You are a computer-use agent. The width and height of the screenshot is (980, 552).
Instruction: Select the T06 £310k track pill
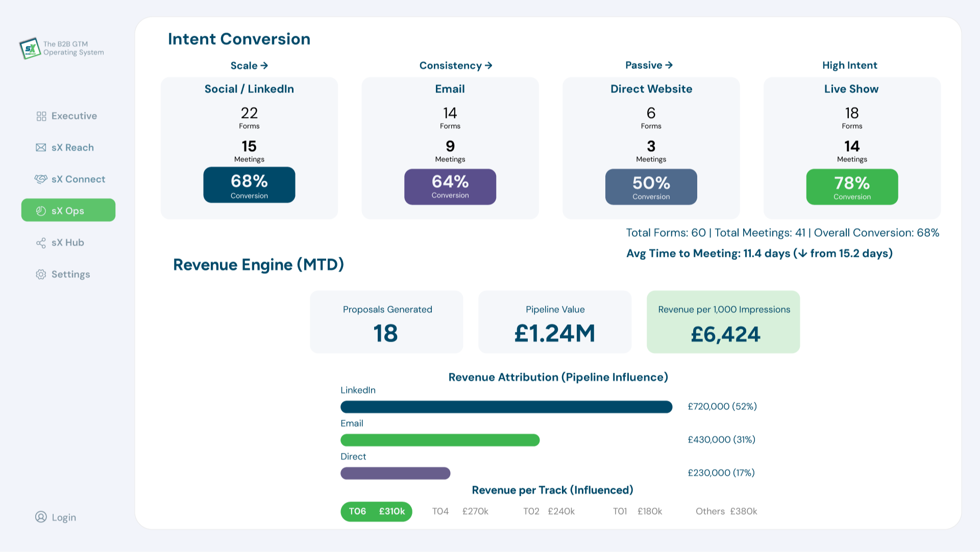tap(376, 511)
